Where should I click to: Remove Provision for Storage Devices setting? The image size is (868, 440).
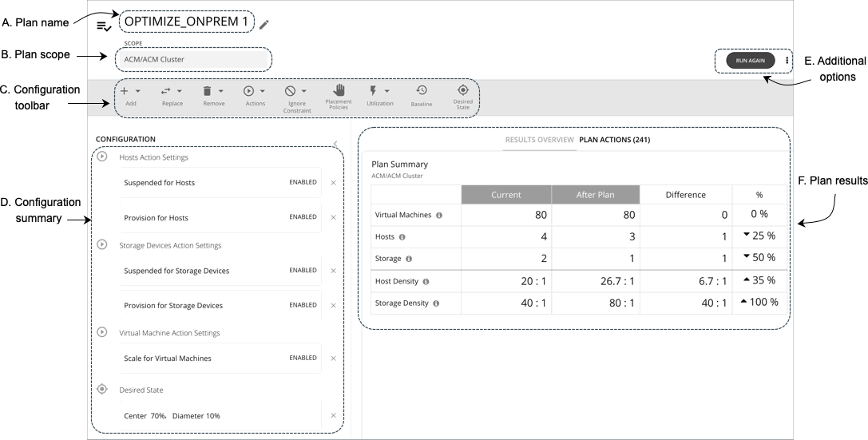(333, 306)
